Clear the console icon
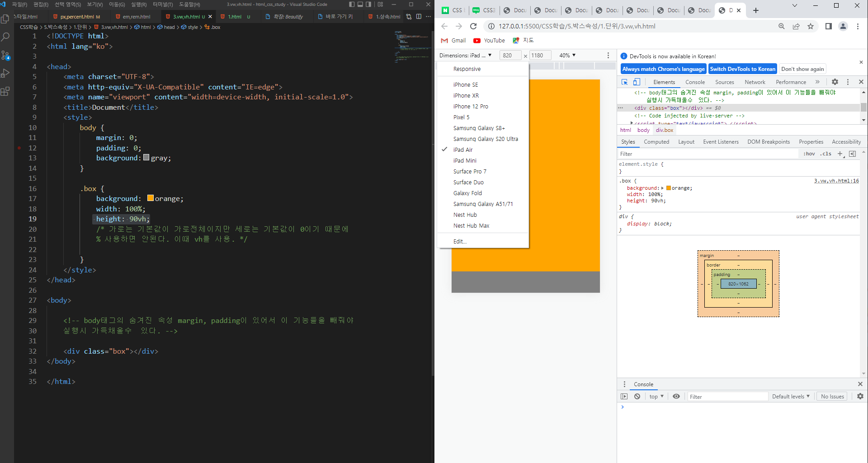Image resolution: width=868 pixels, height=463 pixels. tap(637, 396)
